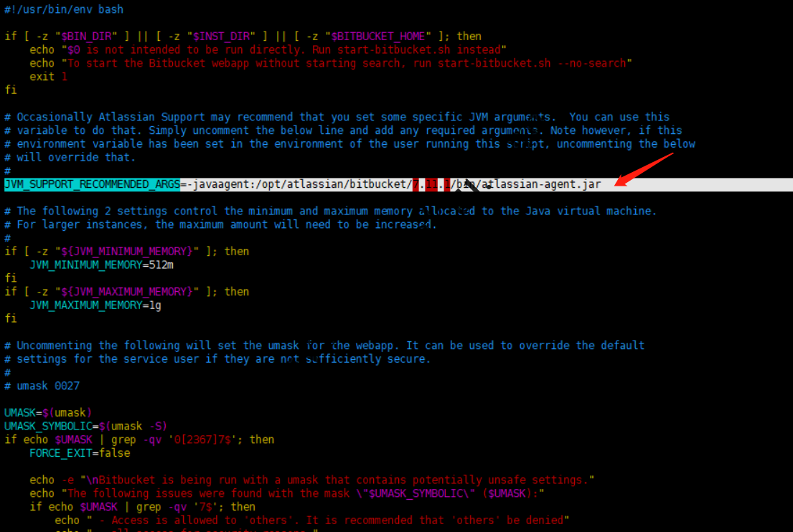
Task: Click the 'exit 1' statement
Action: pyautogui.click(x=48, y=77)
